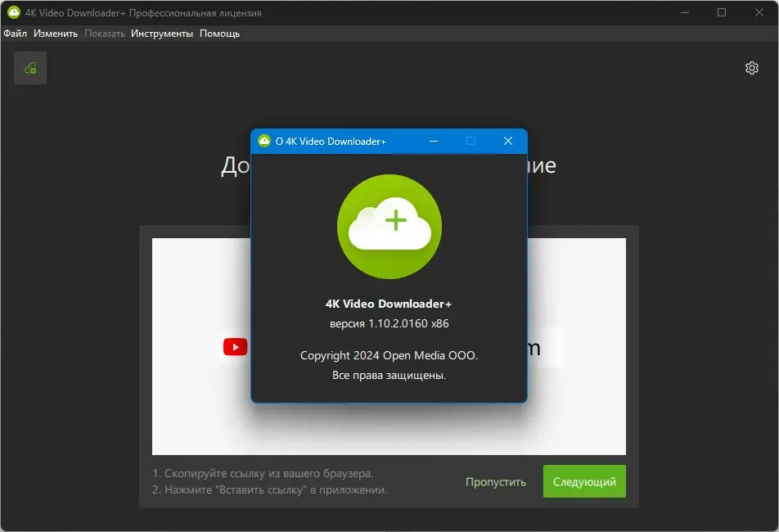779x532 pixels.
Task: Click 'Copyright 2024 Open Media OOO.' text
Action: click(389, 356)
